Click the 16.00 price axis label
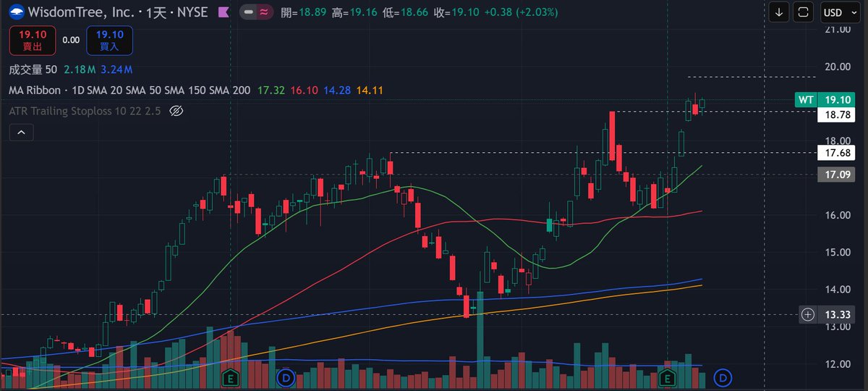The width and height of the screenshot is (868, 391). [837, 215]
